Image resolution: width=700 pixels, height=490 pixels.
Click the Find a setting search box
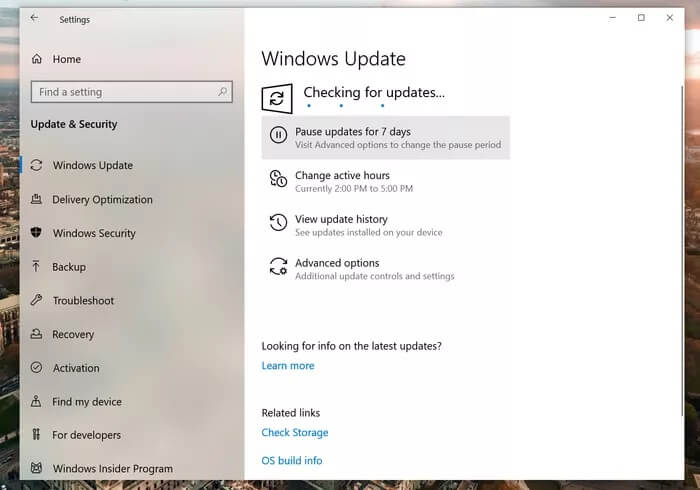point(132,91)
